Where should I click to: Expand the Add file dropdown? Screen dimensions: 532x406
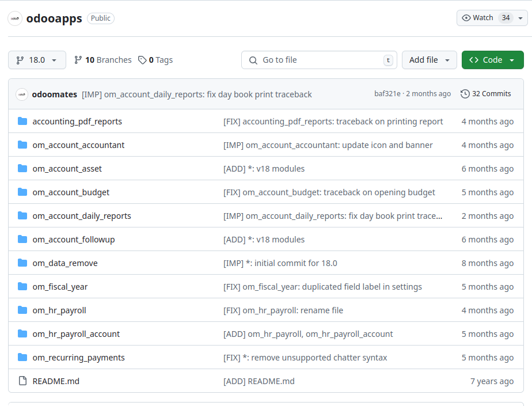(429, 60)
